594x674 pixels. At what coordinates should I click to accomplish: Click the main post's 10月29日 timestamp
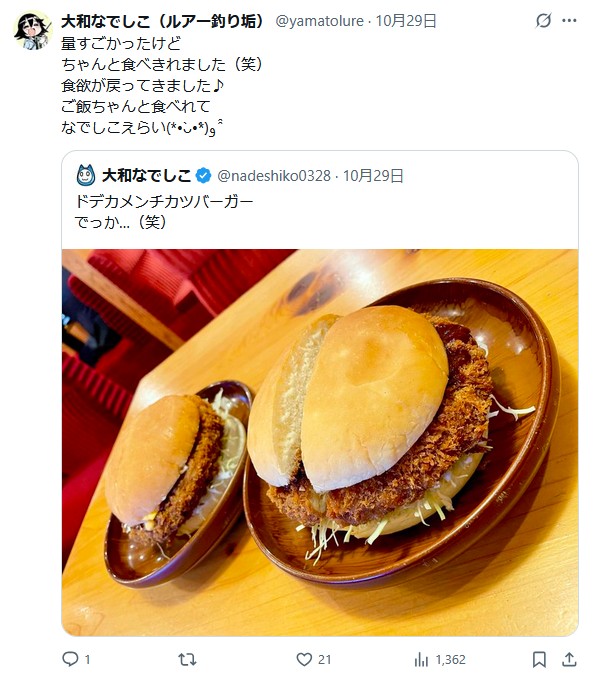tap(406, 21)
